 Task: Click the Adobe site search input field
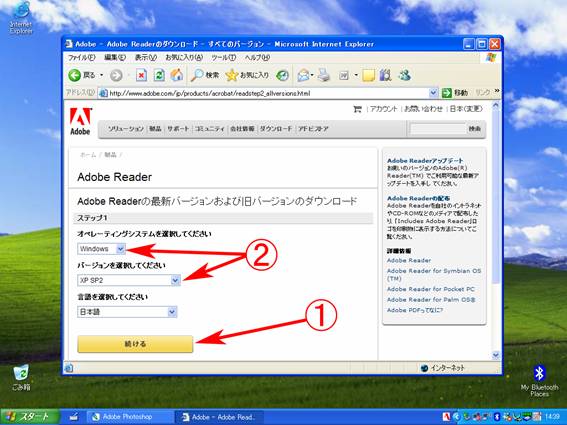438,129
